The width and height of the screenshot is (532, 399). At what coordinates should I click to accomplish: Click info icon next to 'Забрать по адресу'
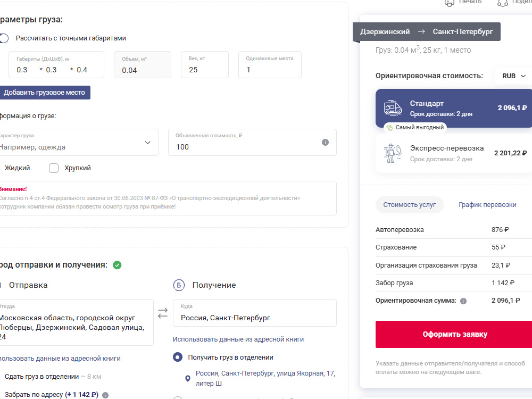[x=105, y=395]
